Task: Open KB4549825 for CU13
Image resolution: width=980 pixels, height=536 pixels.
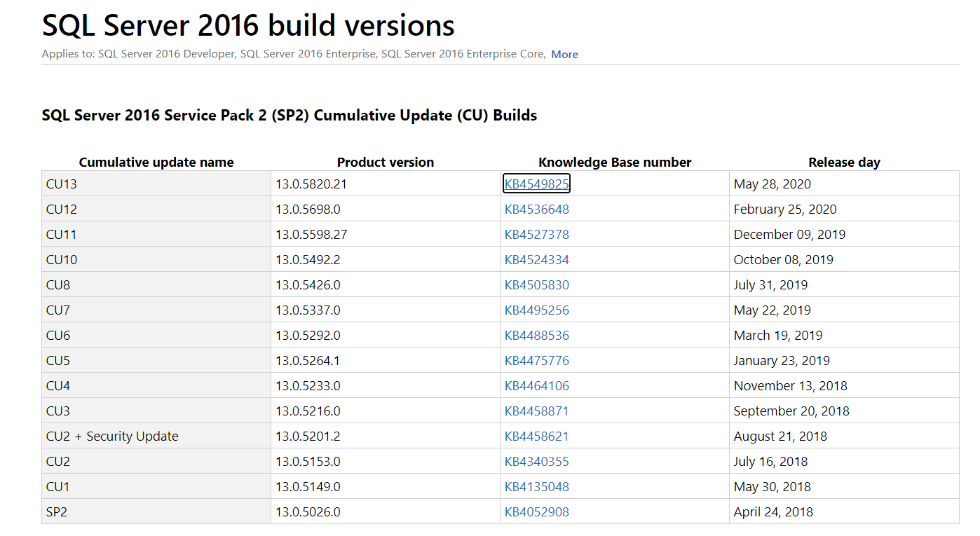Action: pos(536,184)
